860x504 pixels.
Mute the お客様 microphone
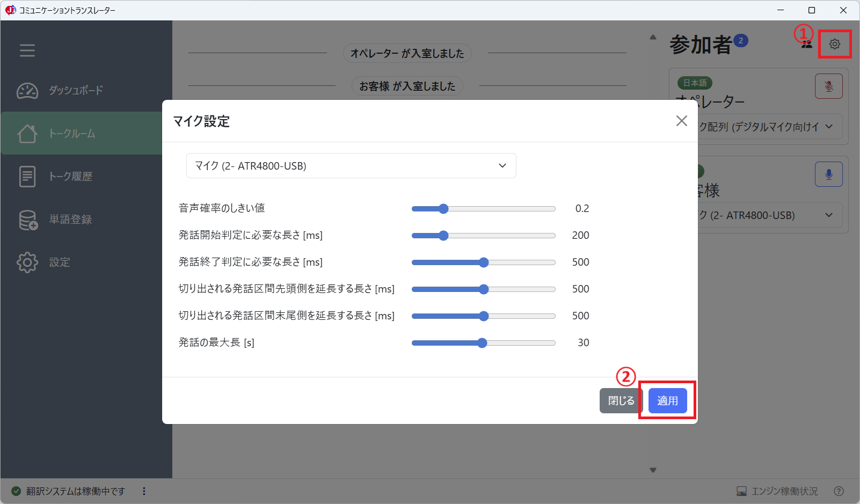[828, 174]
